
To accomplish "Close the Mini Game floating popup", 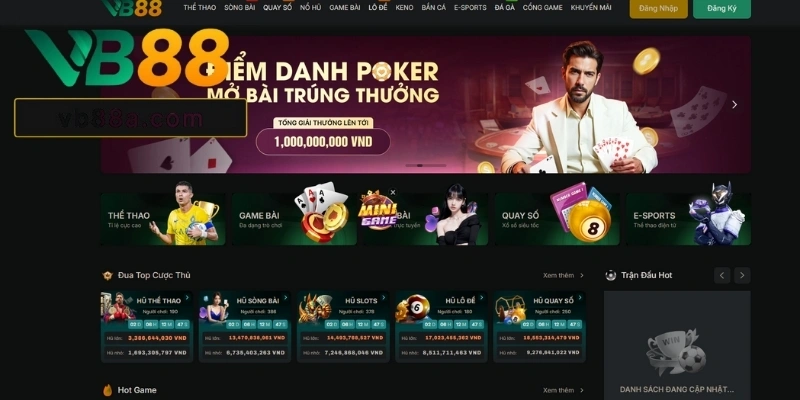I will click(x=393, y=192).
